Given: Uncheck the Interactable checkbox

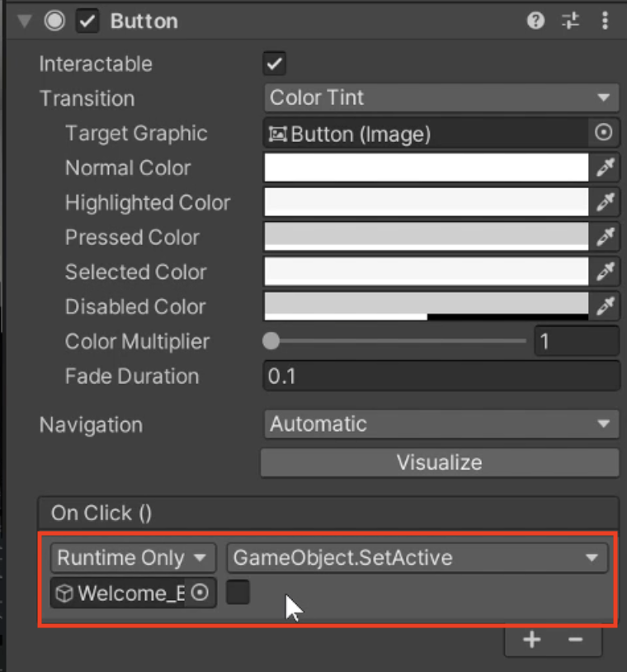Looking at the screenshot, I should pyautogui.click(x=274, y=64).
